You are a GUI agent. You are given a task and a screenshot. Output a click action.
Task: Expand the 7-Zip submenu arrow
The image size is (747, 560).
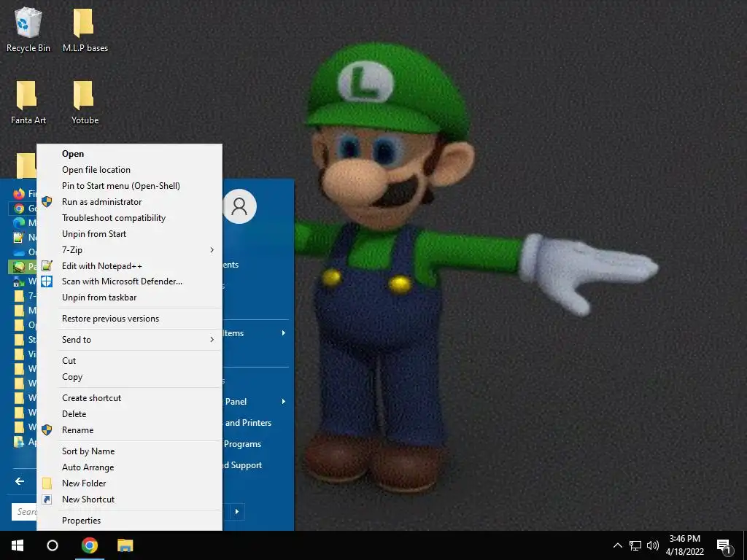click(212, 250)
